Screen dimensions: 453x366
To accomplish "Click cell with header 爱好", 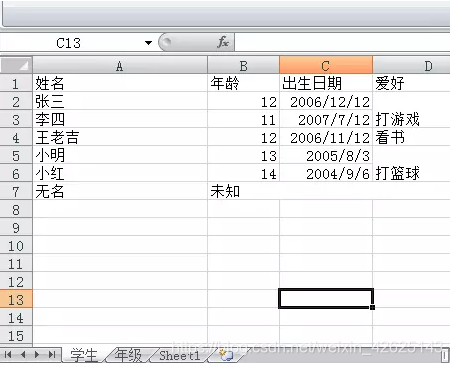I will [x=412, y=83].
